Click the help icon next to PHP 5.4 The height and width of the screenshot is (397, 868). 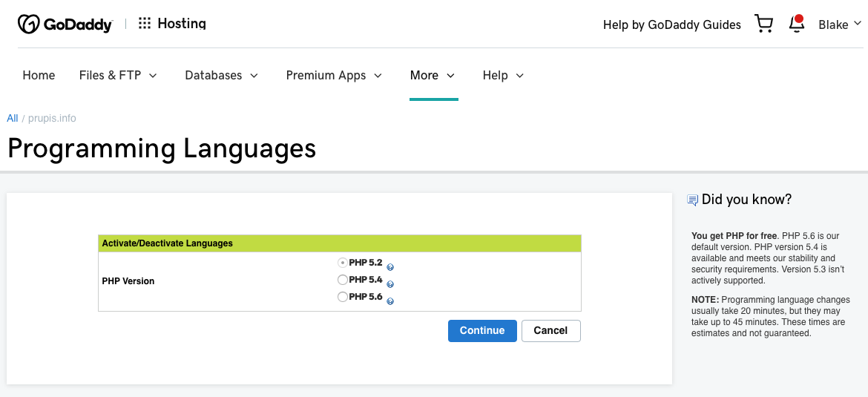pos(390,284)
